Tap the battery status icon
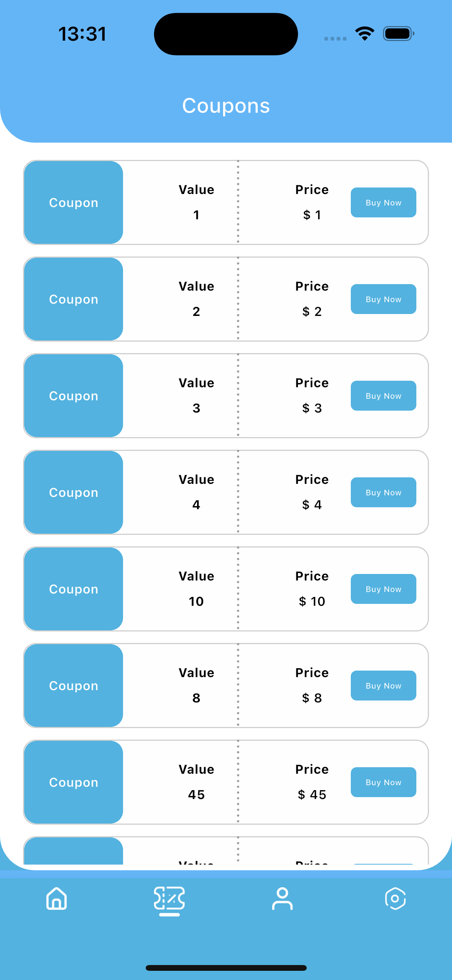 point(398,34)
